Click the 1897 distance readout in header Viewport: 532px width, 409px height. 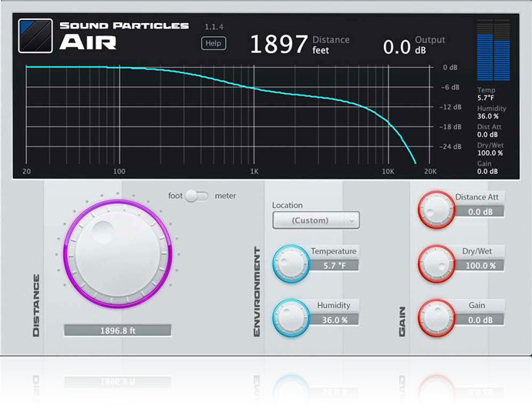tap(278, 45)
